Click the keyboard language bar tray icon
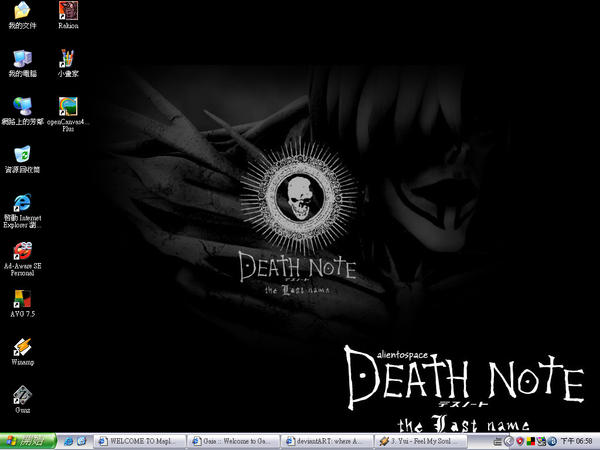Image resolution: width=600 pixels, height=450 pixels. pyautogui.click(x=497, y=442)
